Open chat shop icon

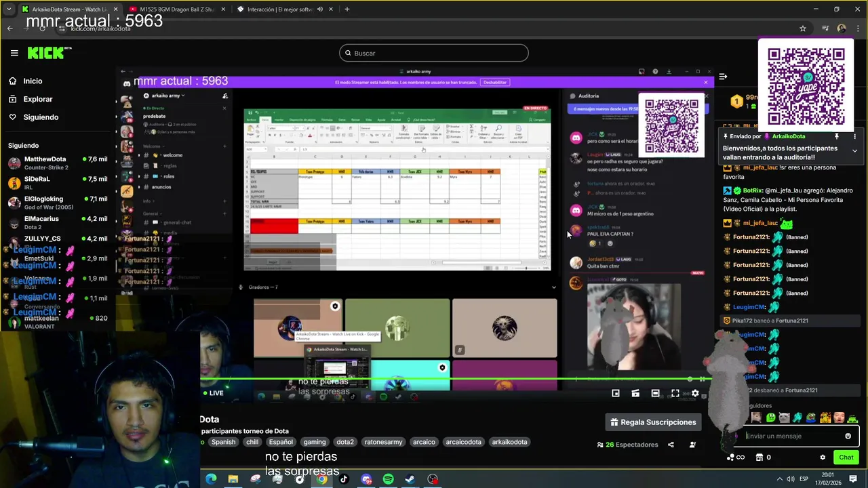pos(760,457)
